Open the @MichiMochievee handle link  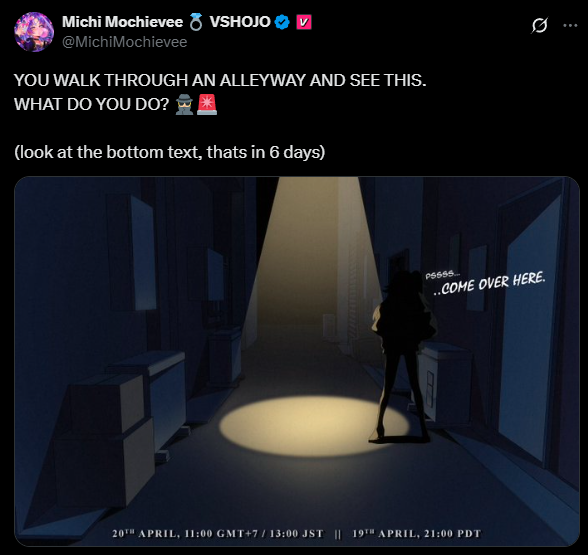124,42
